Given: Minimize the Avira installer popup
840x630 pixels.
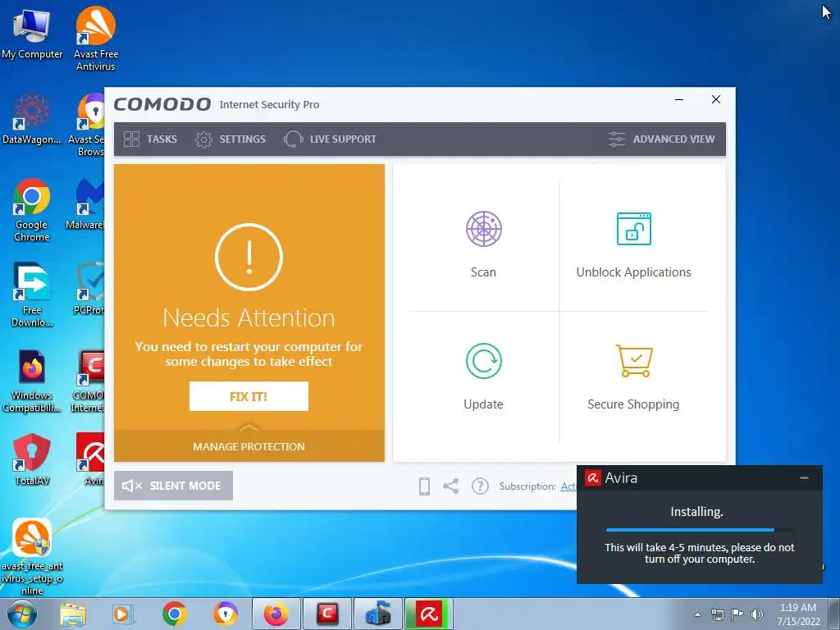Looking at the screenshot, I should pos(804,477).
